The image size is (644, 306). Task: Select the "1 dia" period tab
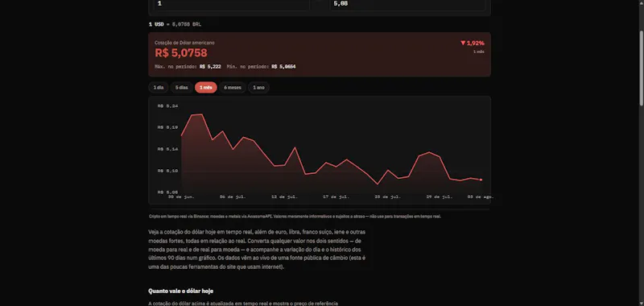[159, 88]
